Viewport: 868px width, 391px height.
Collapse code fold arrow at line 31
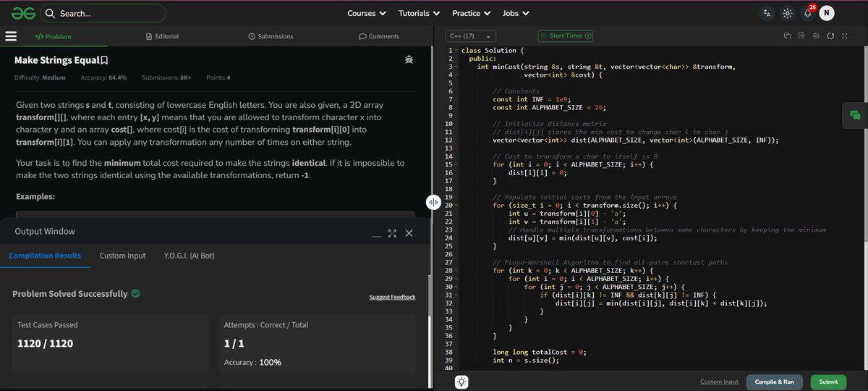[x=456, y=295]
